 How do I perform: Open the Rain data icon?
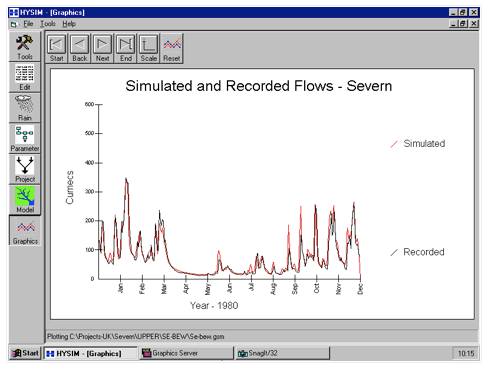25,108
